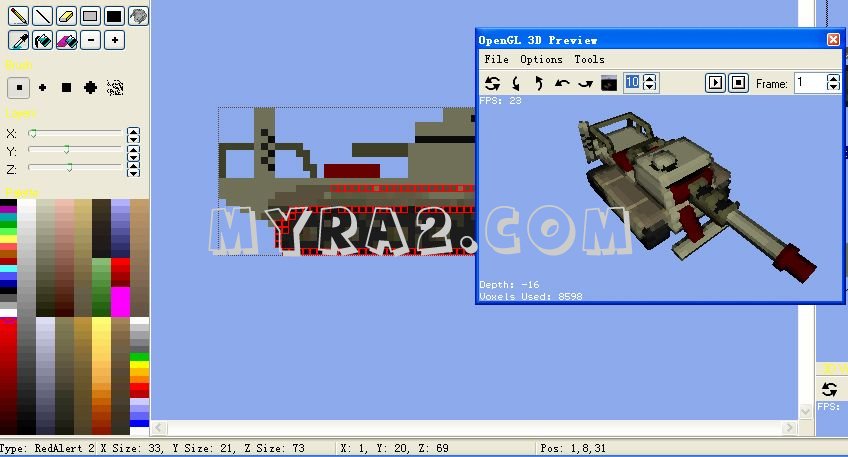Decrease the Z layer with down arrow
Viewport: 848px width, 457px height.
pos(133,174)
